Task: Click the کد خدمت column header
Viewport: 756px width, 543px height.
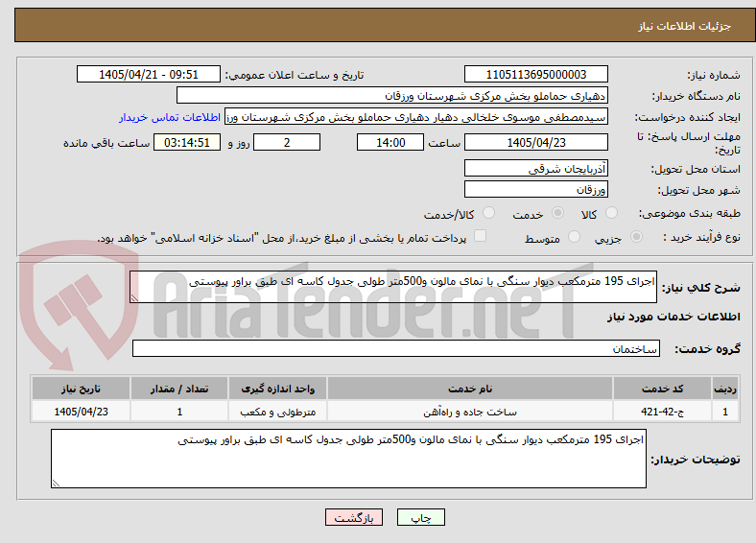Action: click(663, 389)
